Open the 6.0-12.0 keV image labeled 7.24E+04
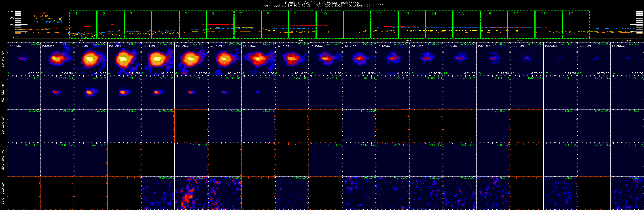Viewport: 644px width, 210px height. [91, 92]
